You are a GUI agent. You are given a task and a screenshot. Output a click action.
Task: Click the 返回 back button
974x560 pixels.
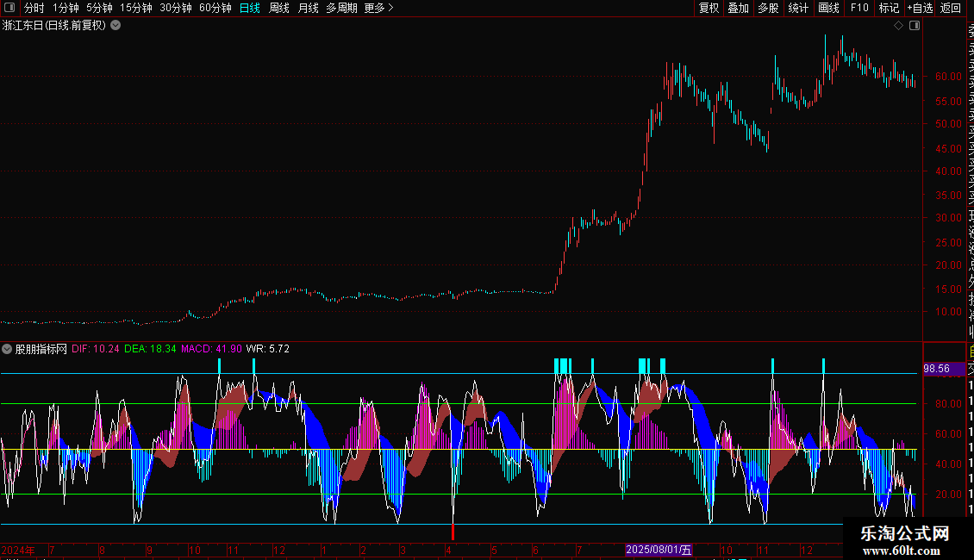pyautogui.click(x=951, y=8)
